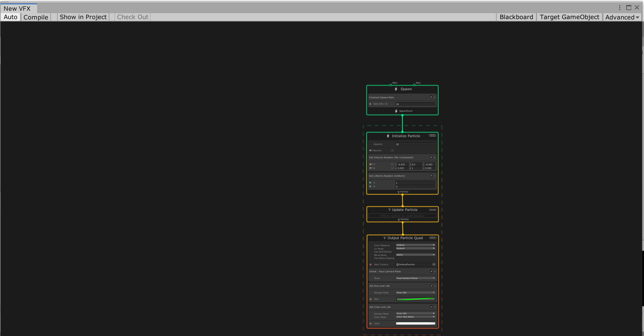Enable the Use Alpha Clipping checkbox
The image size is (644, 336).
(x=397, y=258)
